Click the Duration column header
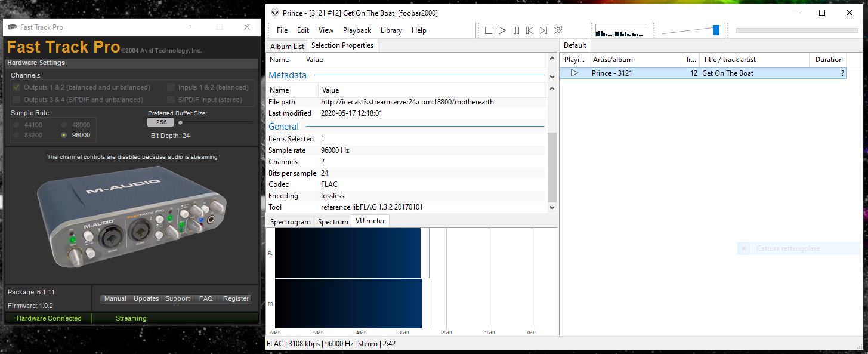Screen dimensions: 868x354 pos(829,60)
